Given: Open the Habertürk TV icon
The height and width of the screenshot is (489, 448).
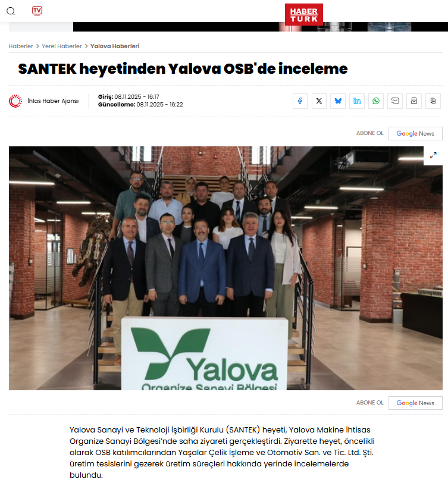Looking at the screenshot, I should click(37, 11).
